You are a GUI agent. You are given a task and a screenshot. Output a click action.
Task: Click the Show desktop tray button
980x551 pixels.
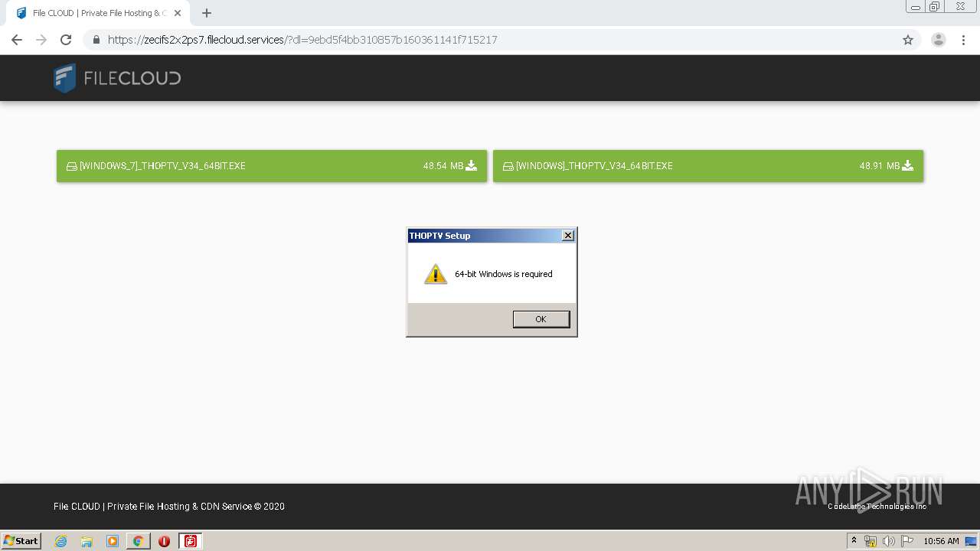[x=971, y=541]
